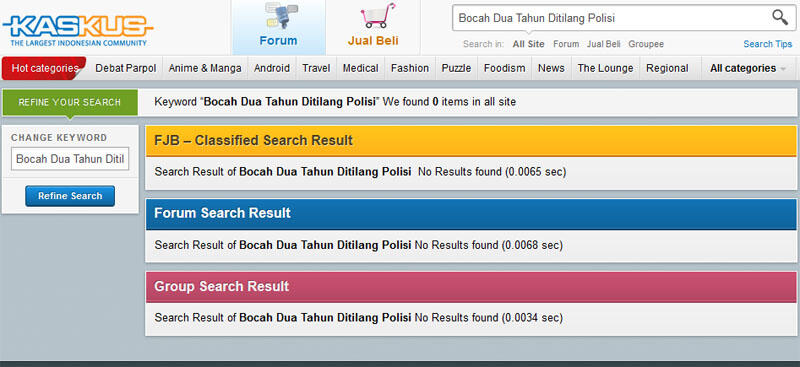Viewport: 800px width, 367px height.
Task: Select the Hot categories tab
Action: (x=44, y=68)
